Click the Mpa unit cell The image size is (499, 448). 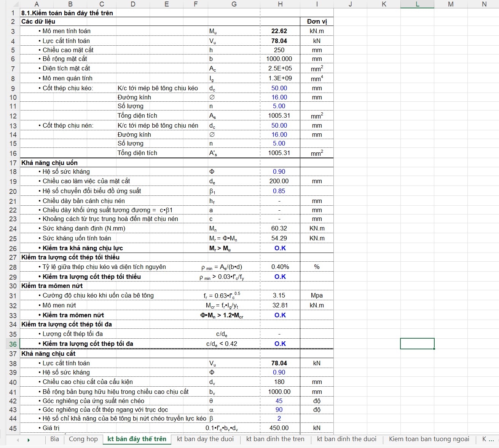(317, 295)
